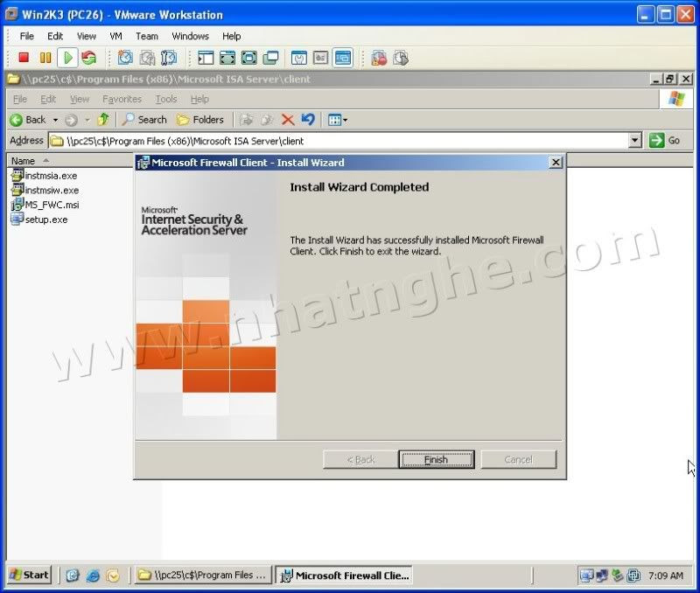Select the MS_FWC.msi file

click(x=45, y=205)
